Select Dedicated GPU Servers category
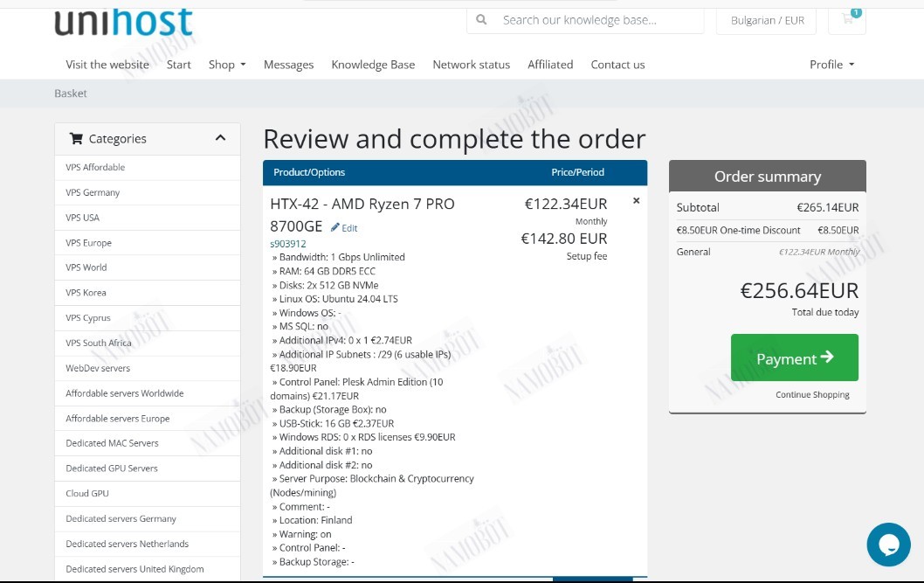This screenshot has width=924, height=583. click(148, 468)
